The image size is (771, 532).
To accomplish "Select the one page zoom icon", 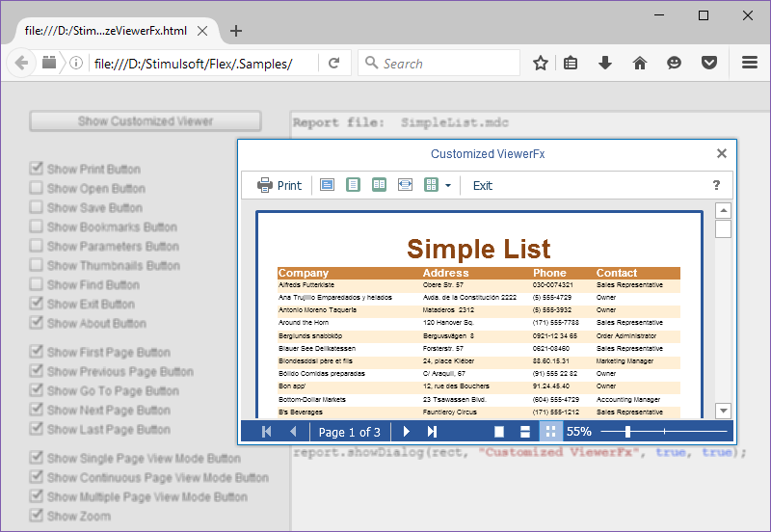I will (354, 185).
